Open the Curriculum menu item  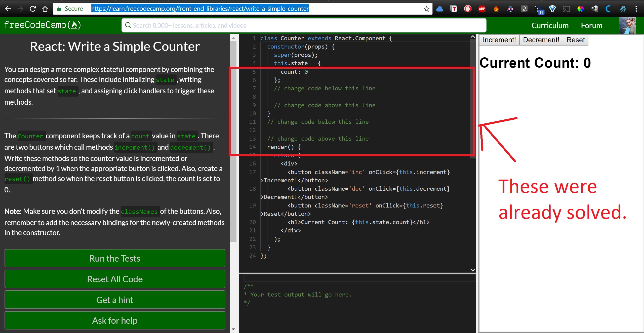[550, 25]
